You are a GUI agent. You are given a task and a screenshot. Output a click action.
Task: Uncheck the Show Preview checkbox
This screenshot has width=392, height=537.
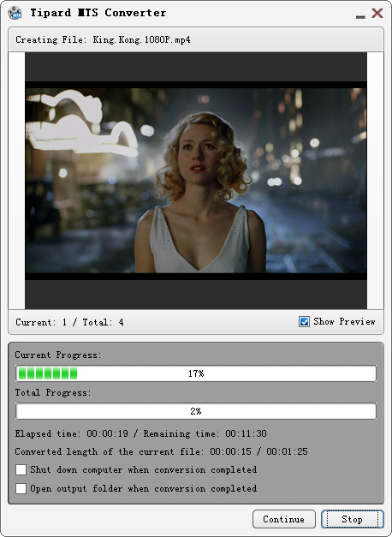pos(304,321)
